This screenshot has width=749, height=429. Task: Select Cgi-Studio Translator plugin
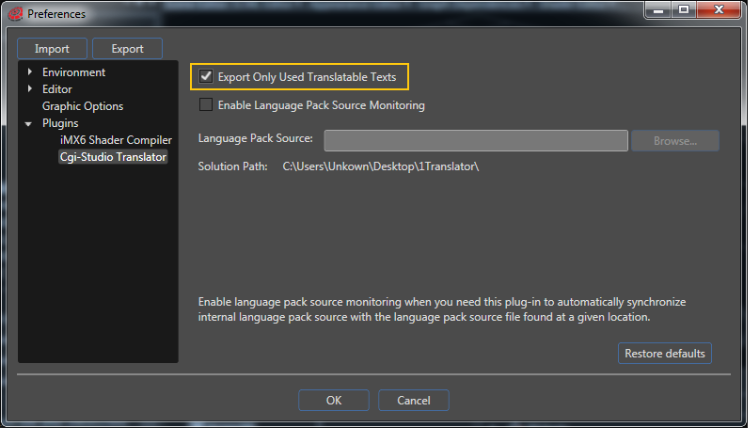113,157
